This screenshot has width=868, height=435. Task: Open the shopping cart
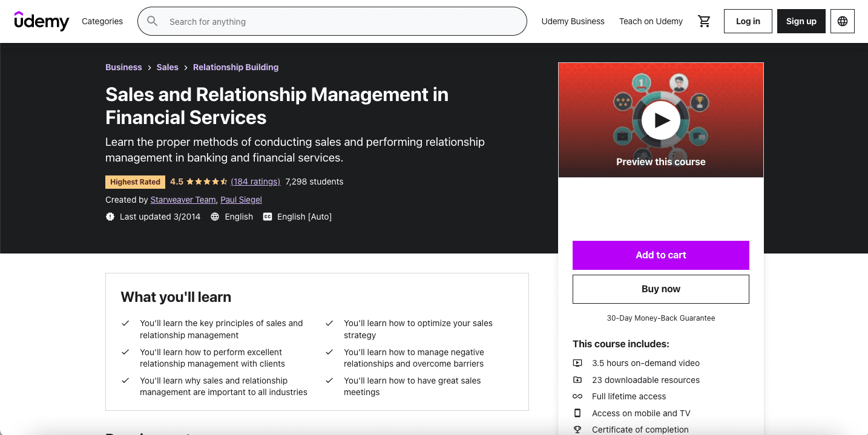[704, 21]
